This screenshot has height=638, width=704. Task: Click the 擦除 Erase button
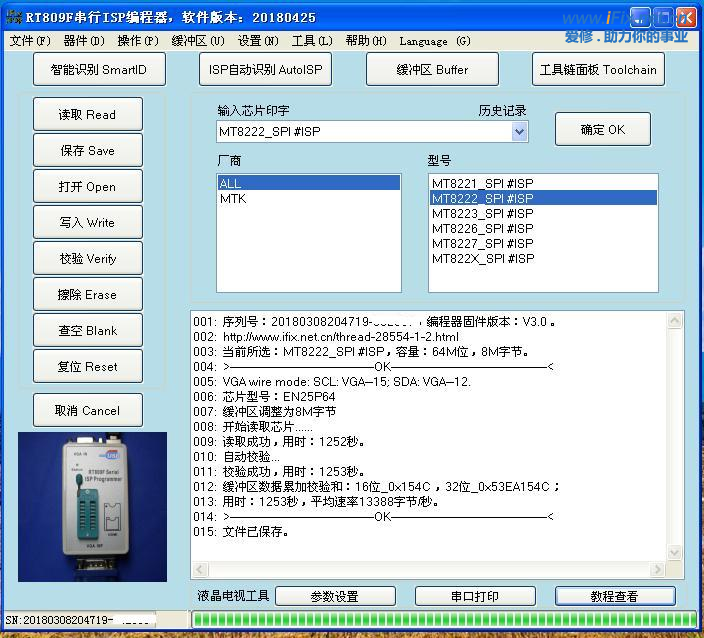tap(88, 294)
